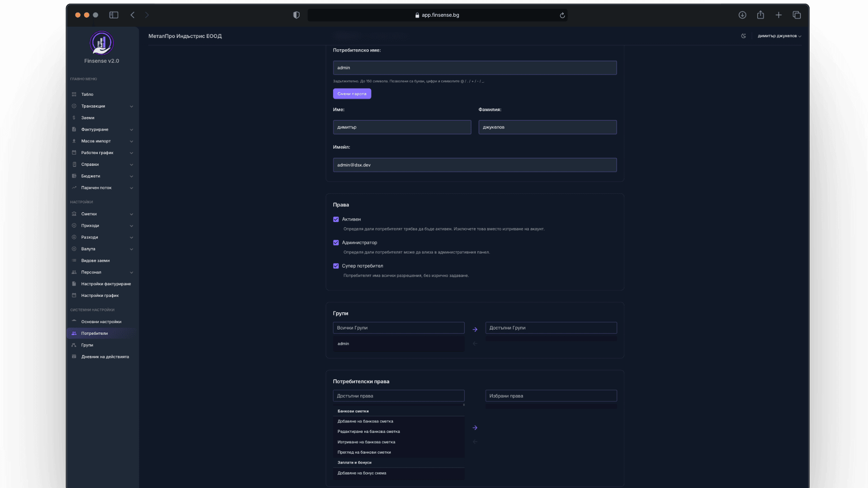Click the Настройки график calendar icon
Viewport: 868px width, 488px height.
(x=74, y=296)
